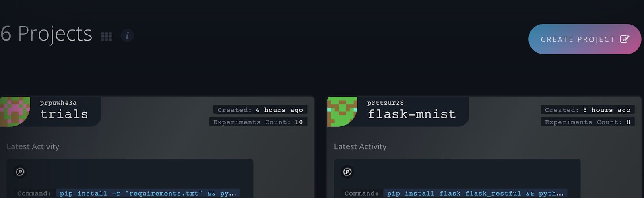Click the trials project avatar thumbnail

pyautogui.click(x=15, y=111)
